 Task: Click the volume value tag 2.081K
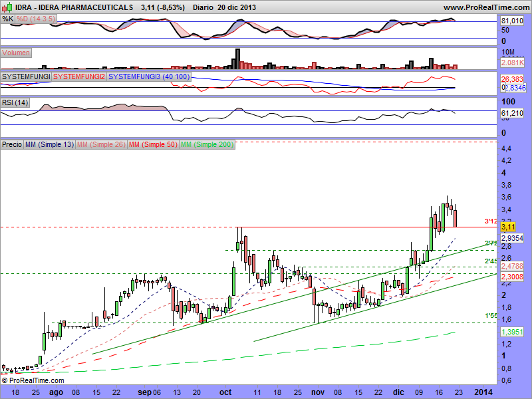[x=512, y=63]
